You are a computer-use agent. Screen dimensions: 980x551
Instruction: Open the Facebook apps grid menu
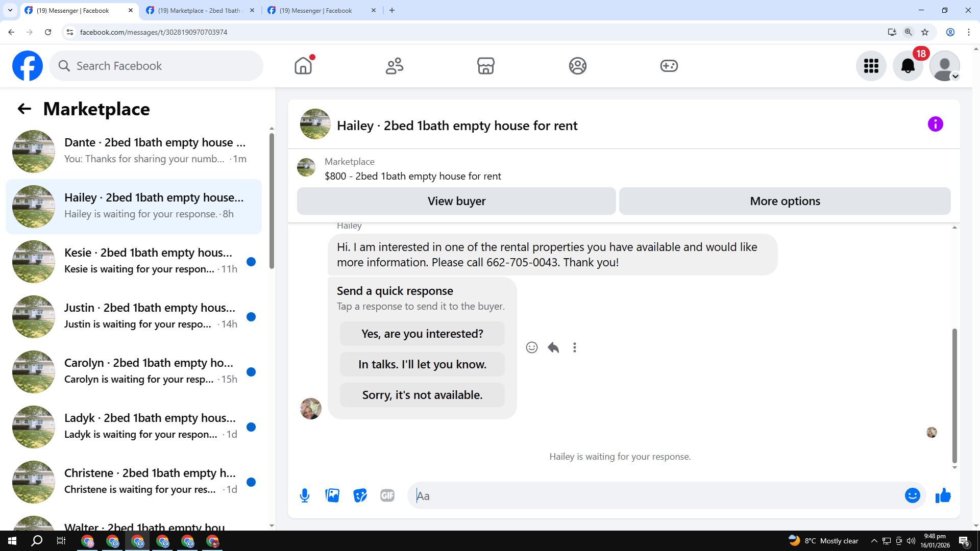[871, 66]
